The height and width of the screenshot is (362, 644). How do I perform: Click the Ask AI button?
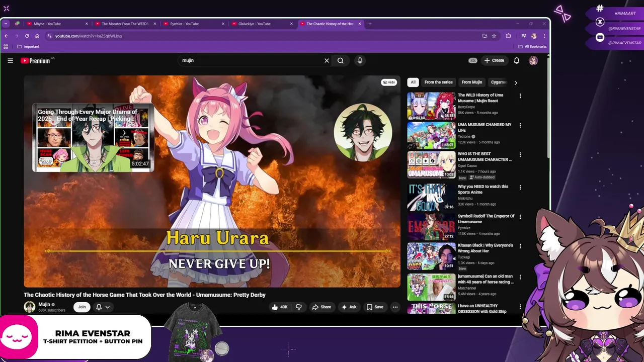click(349, 307)
